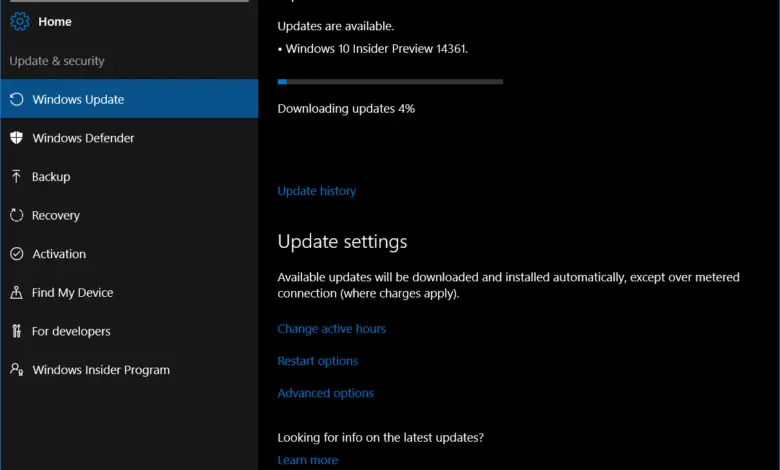Click 'Windows 10 Insider Preview 14361.' text

tap(377, 49)
